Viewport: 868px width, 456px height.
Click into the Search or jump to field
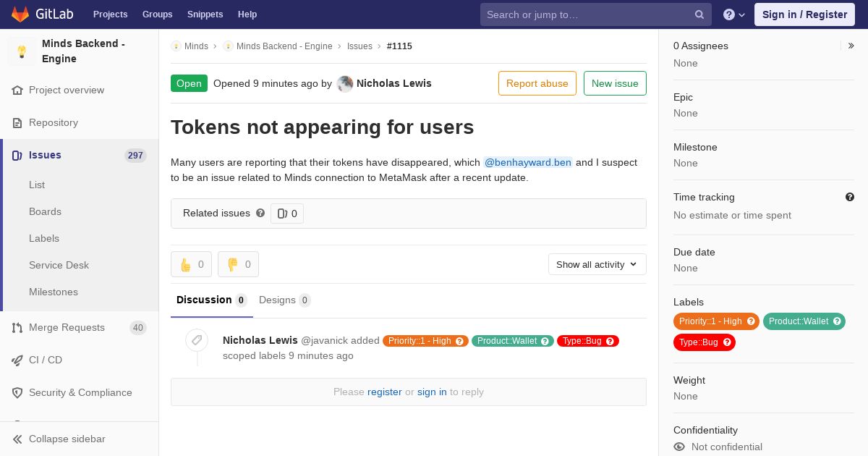point(596,14)
